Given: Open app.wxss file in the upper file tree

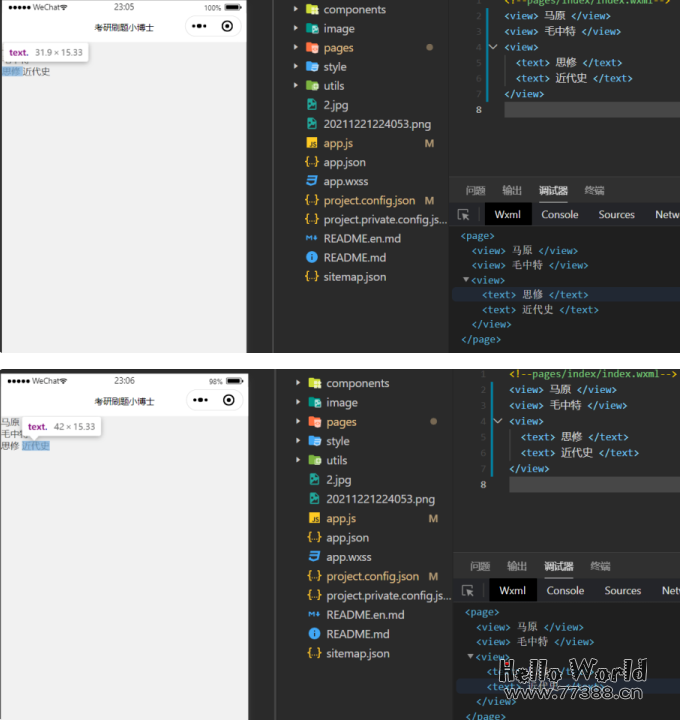Looking at the screenshot, I should coord(345,181).
